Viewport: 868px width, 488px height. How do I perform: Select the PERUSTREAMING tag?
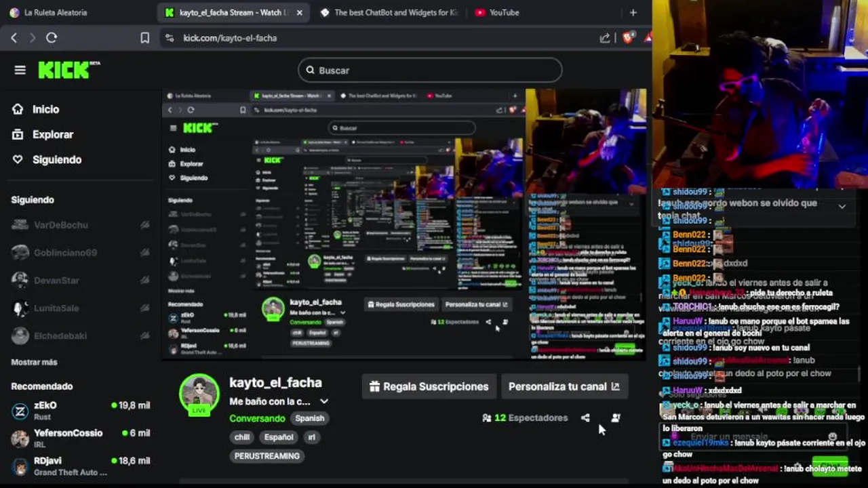tap(267, 456)
